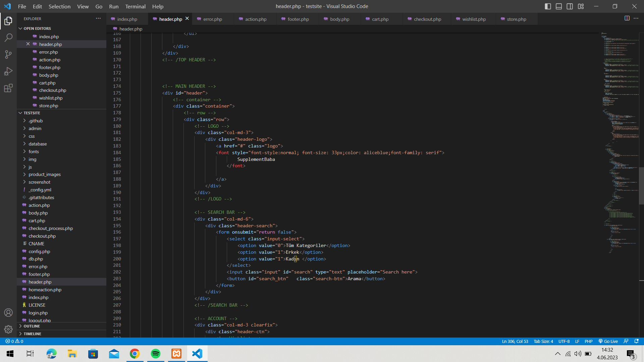Image resolution: width=644 pixels, height=362 pixels.
Task: Expand the OUTLINE section
Action: [32, 326]
